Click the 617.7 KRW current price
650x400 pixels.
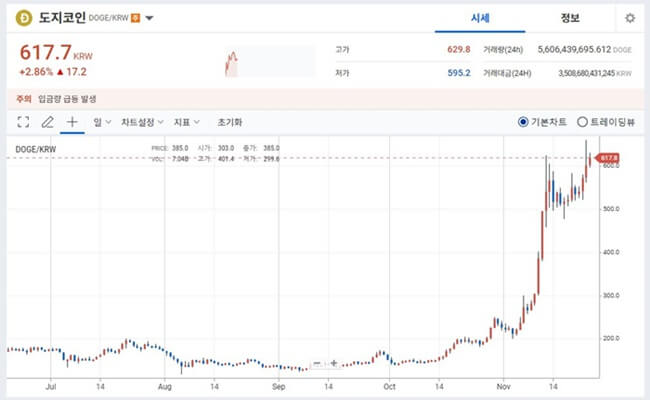[x=56, y=53]
